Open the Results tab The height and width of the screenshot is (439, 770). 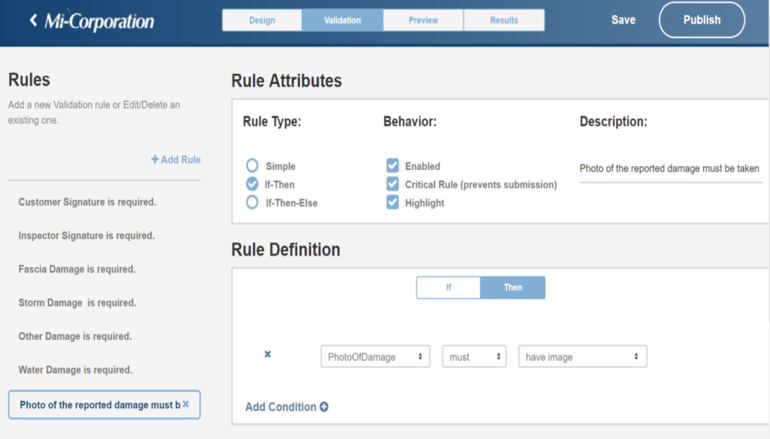pyautogui.click(x=504, y=20)
